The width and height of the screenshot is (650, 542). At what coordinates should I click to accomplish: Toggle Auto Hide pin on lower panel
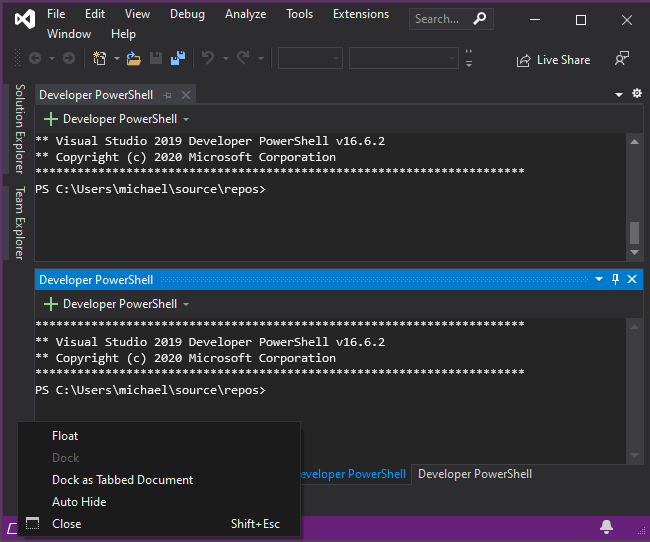[616, 279]
